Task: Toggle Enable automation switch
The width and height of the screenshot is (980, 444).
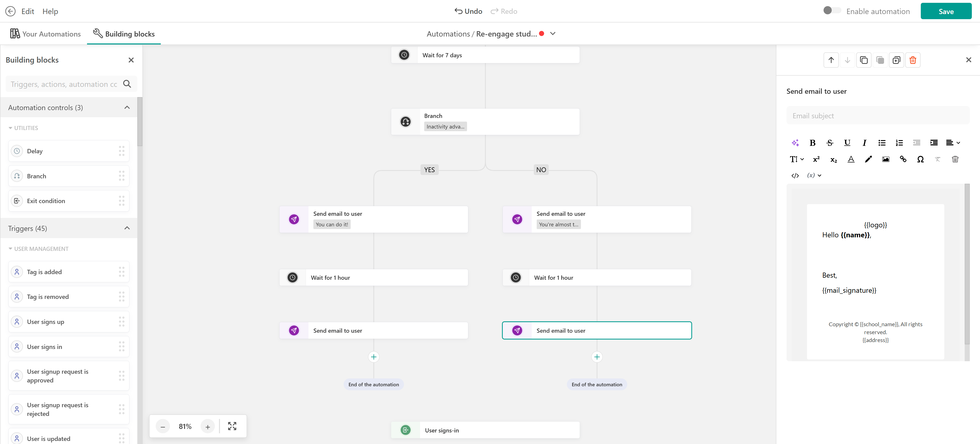Action: click(x=832, y=11)
